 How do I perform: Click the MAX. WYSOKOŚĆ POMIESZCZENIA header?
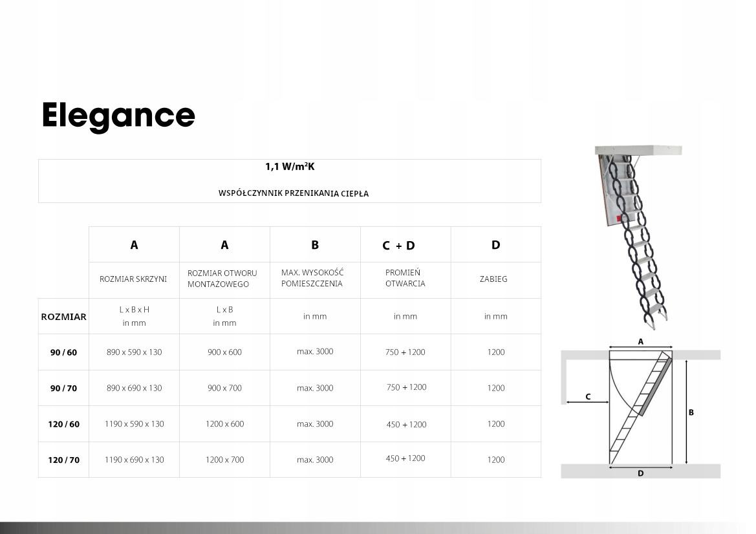[312, 278]
